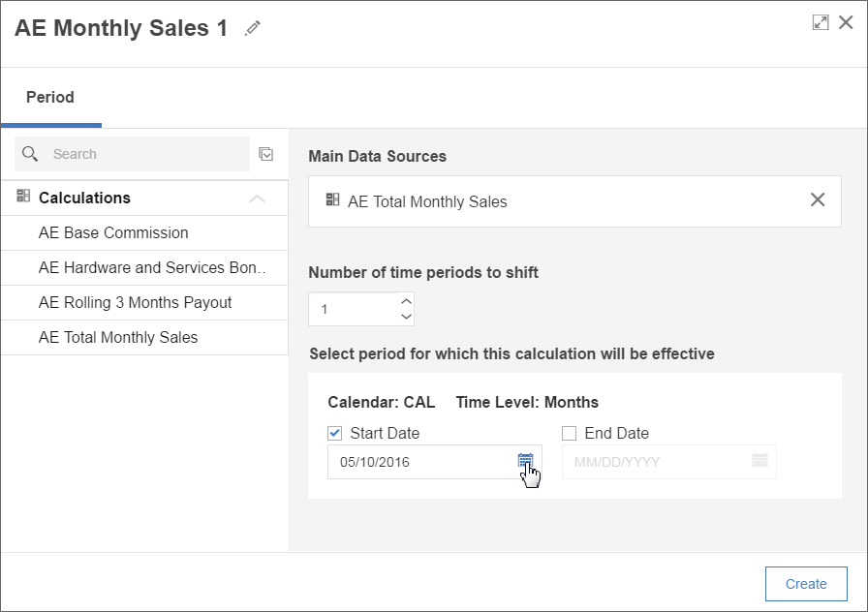Image resolution: width=868 pixels, height=612 pixels.
Task: Click the pencil edit icon beside title
Action: (x=253, y=29)
